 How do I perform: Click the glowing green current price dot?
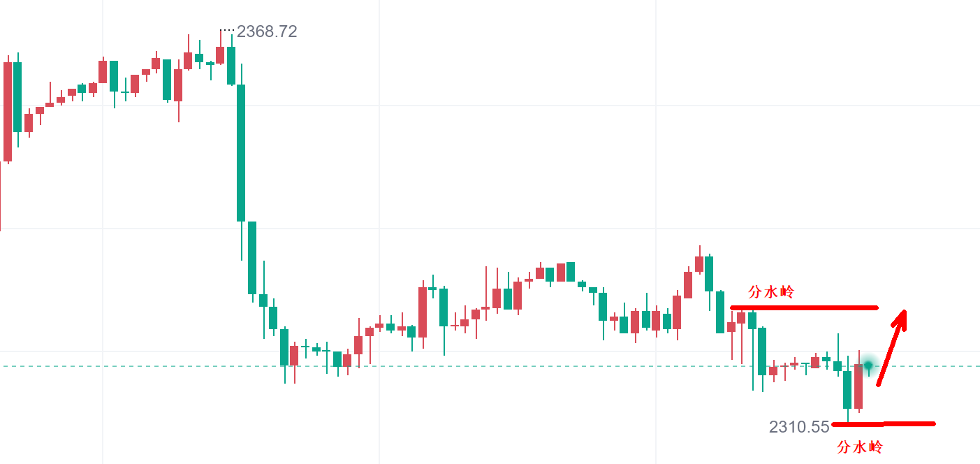click(x=868, y=365)
